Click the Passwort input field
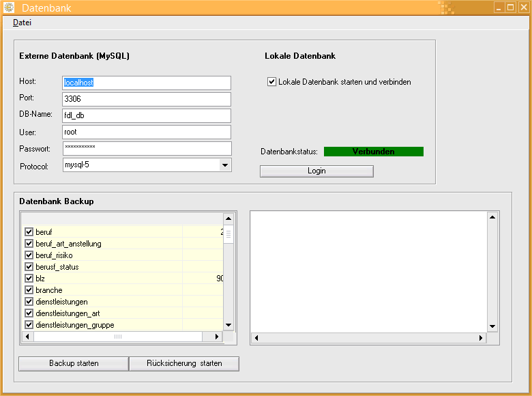The image size is (532, 396). click(x=147, y=148)
